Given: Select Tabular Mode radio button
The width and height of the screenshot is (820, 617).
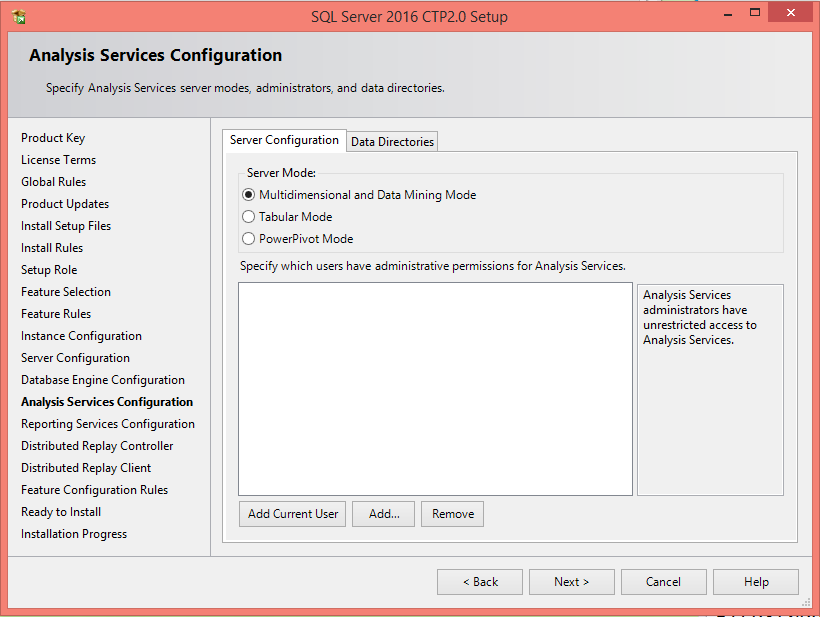Looking at the screenshot, I should [249, 217].
